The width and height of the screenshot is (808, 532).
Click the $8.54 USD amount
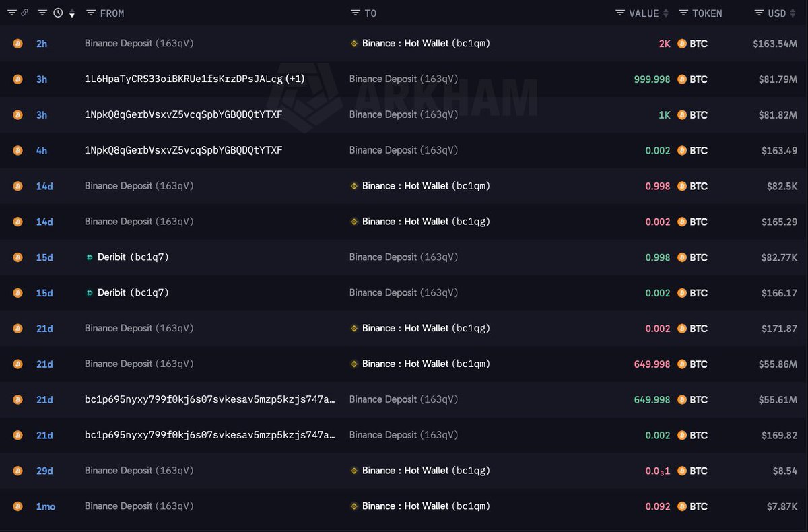pyautogui.click(x=784, y=471)
